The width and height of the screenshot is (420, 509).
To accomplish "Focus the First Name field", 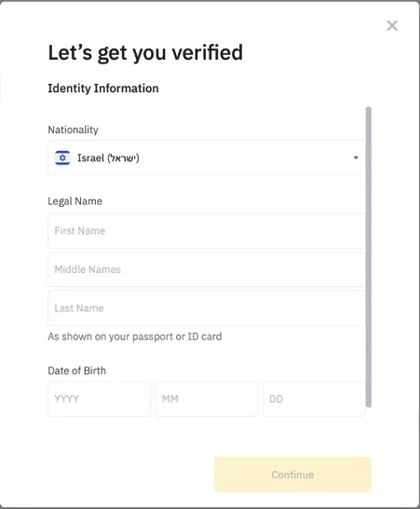I will 207,231.
